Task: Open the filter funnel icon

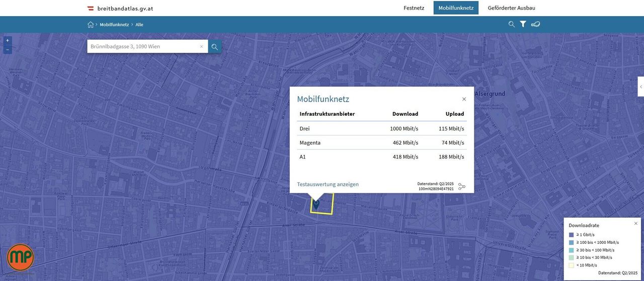Action: [x=523, y=24]
